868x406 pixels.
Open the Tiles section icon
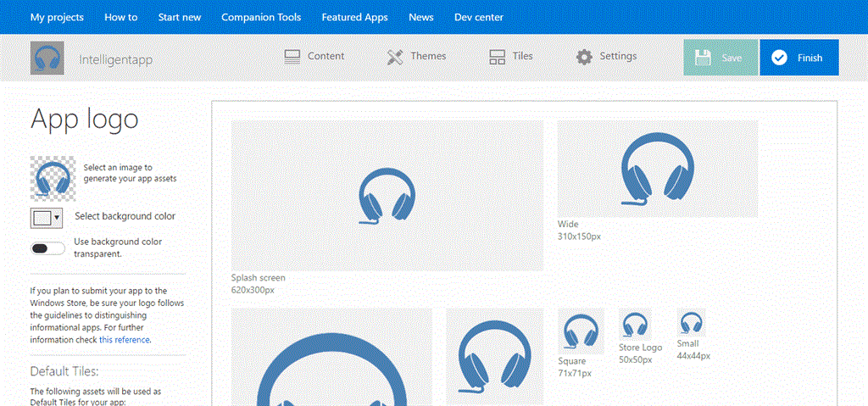point(498,57)
